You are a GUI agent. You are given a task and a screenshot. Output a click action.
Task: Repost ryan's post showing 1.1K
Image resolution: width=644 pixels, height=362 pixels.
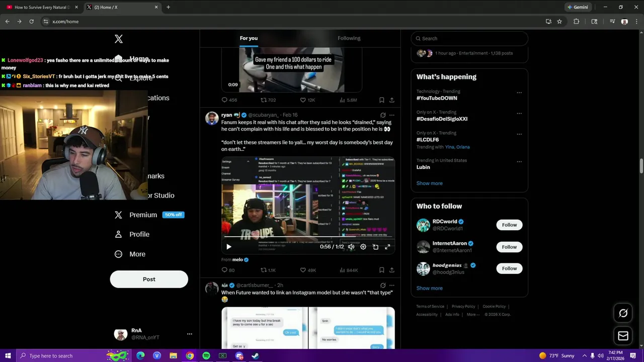point(268,270)
